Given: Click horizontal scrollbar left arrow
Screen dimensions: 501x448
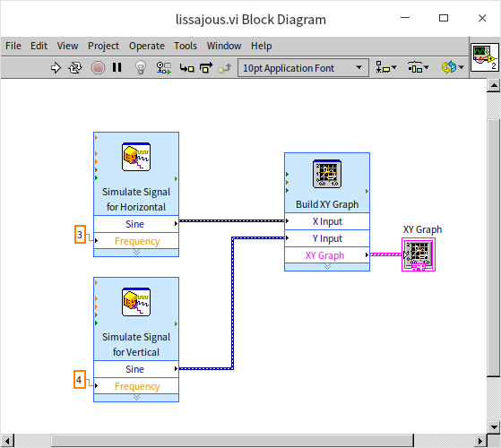Looking at the screenshot, I should point(7,441).
